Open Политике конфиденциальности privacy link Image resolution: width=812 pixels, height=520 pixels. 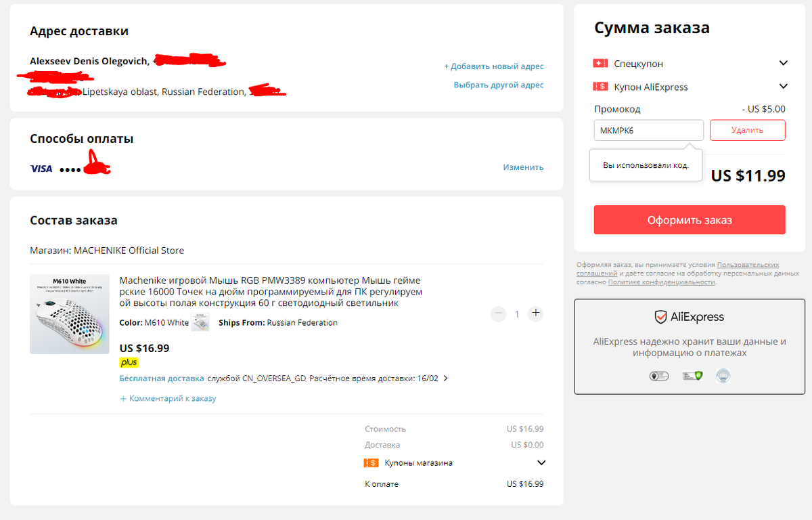click(x=662, y=282)
